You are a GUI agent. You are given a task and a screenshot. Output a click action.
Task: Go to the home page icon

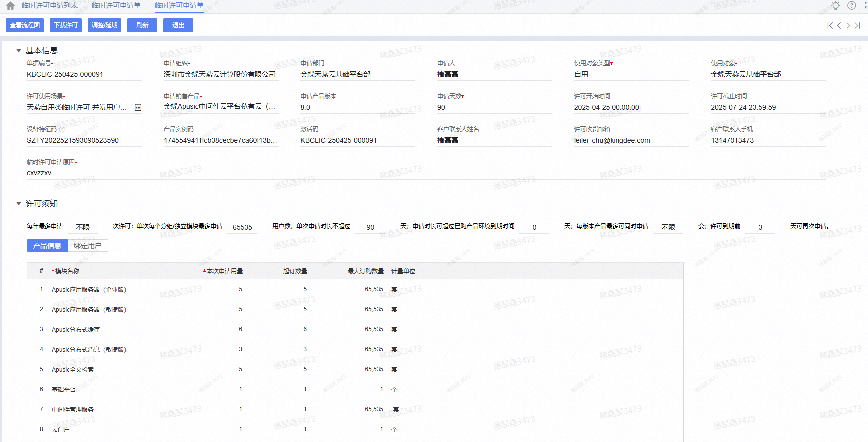pyautogui.click(x=10, y=6)
